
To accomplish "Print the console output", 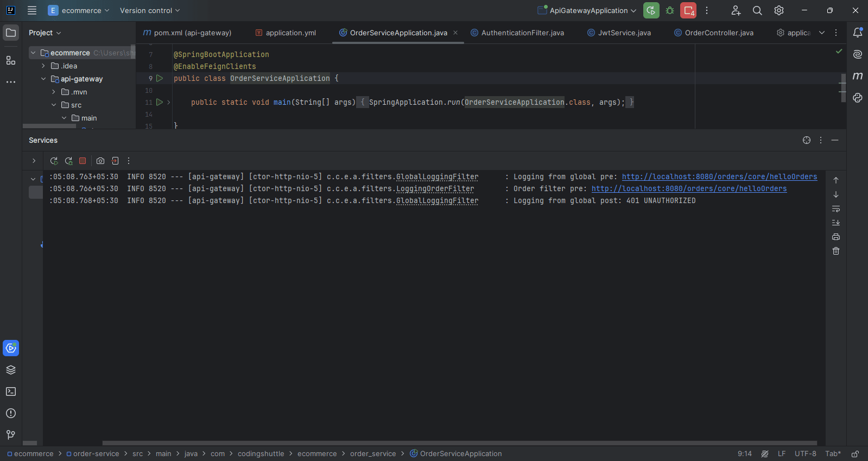I will coord(836,237).
